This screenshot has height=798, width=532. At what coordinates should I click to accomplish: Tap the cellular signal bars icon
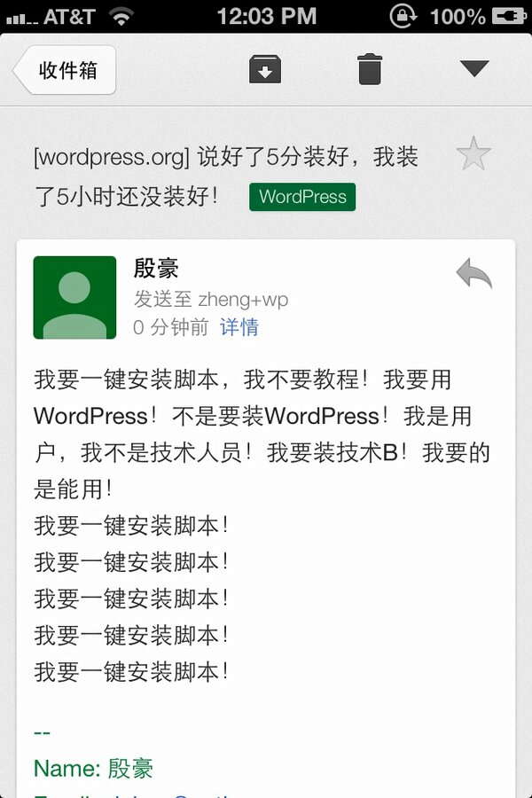pyautogui.click(x=22, y=20)
